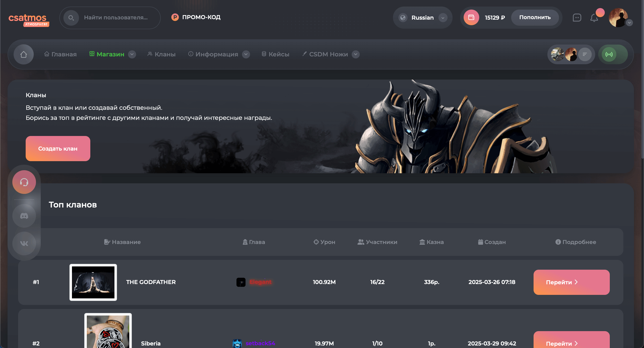The width and height of the screenshot is (644, 348).
Task: Click the #2 rank number
Action: click(x=36, y=343)
